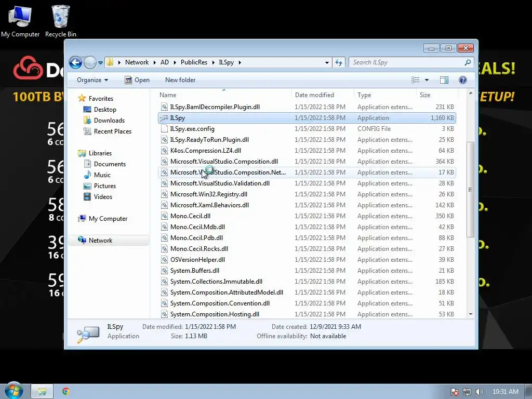Launch Google Chrome from the taskbar

click(x=66, y=392)
